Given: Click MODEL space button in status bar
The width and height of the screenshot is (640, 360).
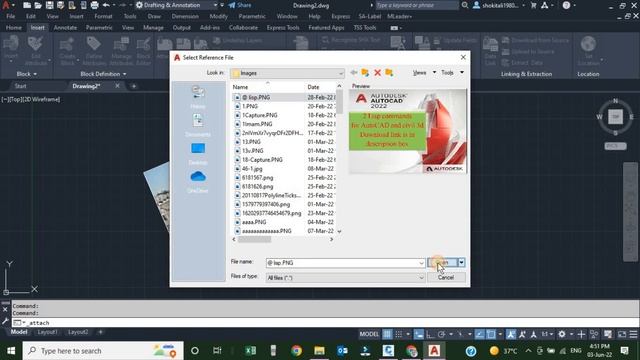Looking at the screenshot, I should (369, 334).
